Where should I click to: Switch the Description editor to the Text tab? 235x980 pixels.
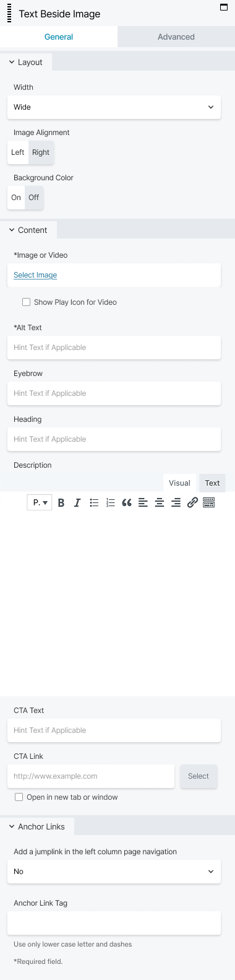pos(212,483)
